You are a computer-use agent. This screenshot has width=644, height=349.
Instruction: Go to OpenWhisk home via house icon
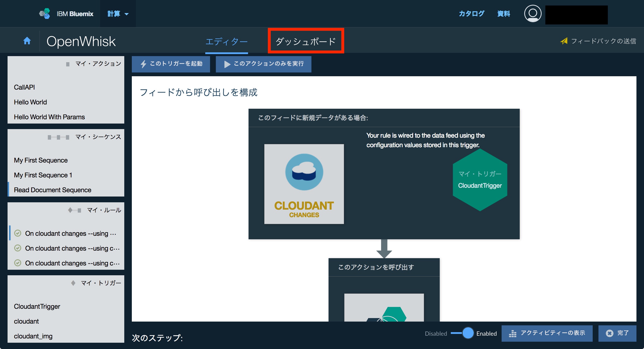(27, 41)
